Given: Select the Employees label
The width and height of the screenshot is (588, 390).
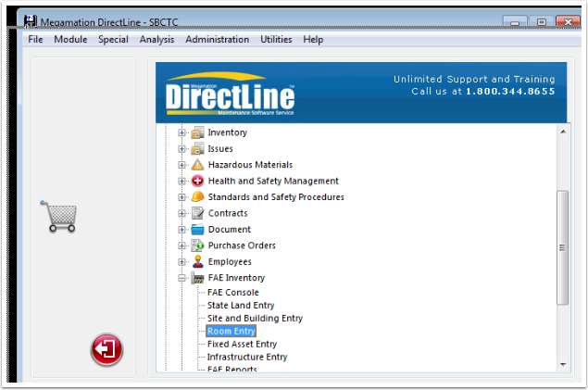Looking at the screenshot, I should 230,261.
